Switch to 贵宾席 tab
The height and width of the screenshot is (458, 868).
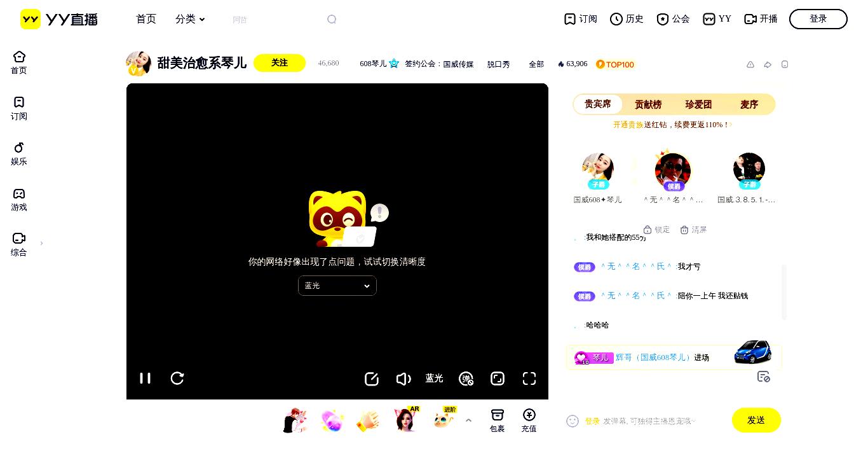tap(598, 104)
